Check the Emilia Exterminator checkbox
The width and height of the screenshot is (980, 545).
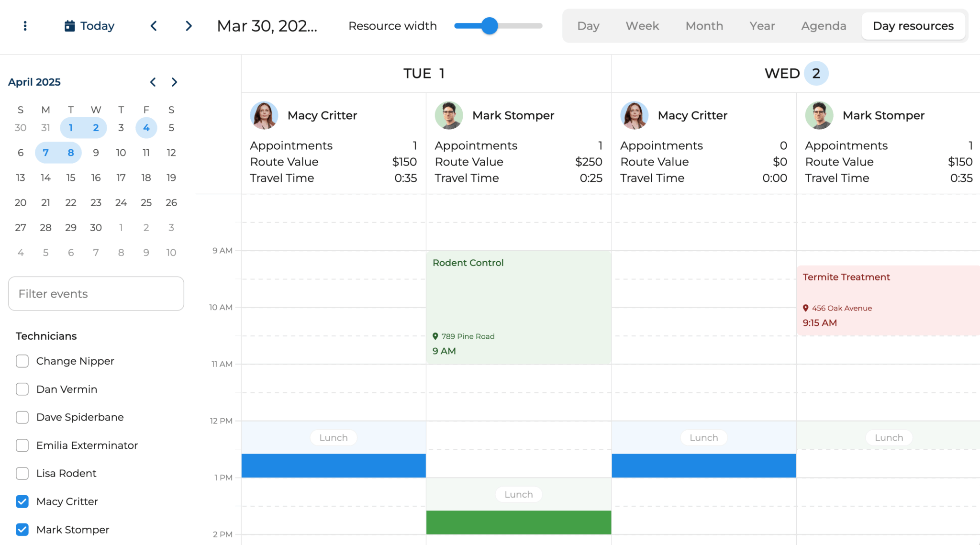22,445
